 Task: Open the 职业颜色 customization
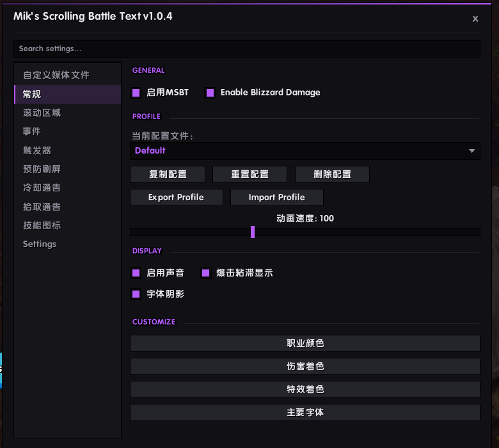pyautogui.click(x=305, y=343)
